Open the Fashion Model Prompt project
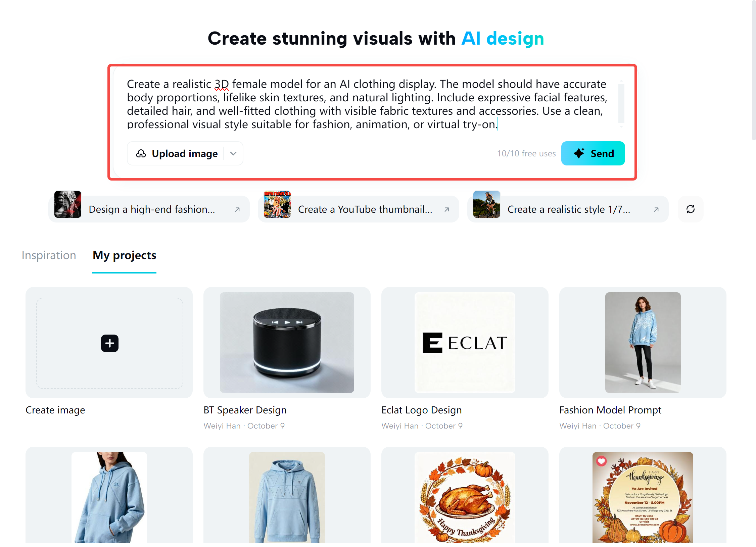This screenshot has width=756, height=547. (x=643, y=342)
